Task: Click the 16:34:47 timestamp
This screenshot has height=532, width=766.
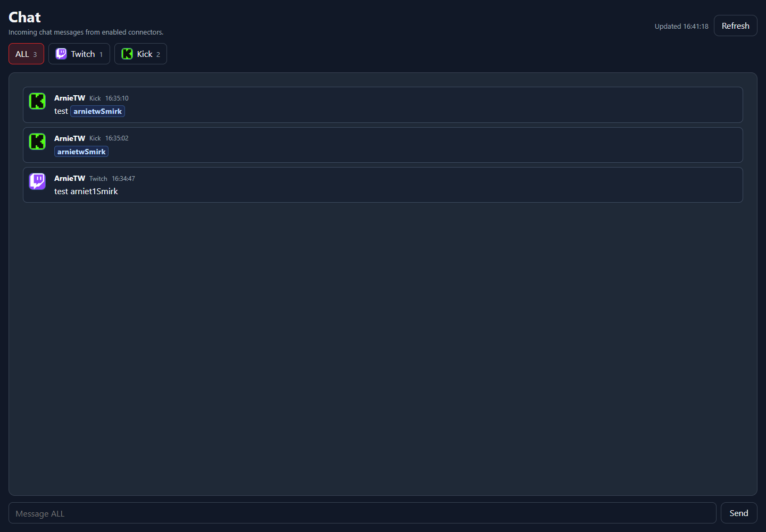Action: 123,179
